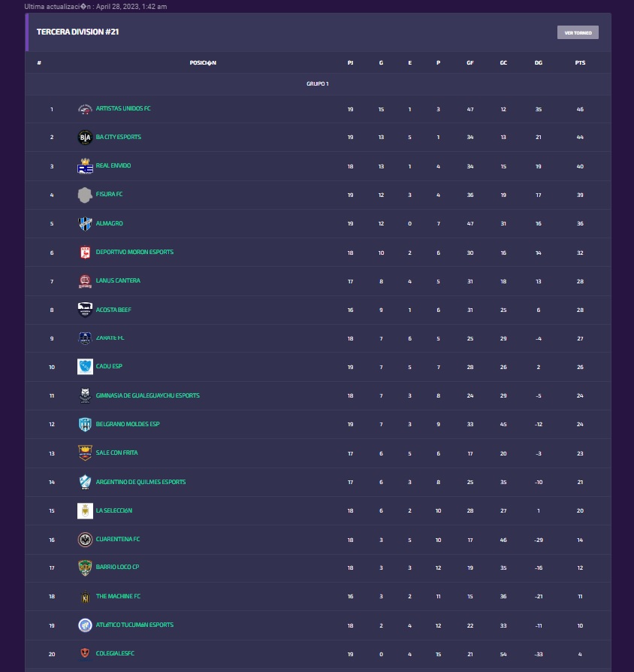Viewport: 634px width, 672px height.
Task: Click the ColegialesFC team logo
Action: click(85, 653)
